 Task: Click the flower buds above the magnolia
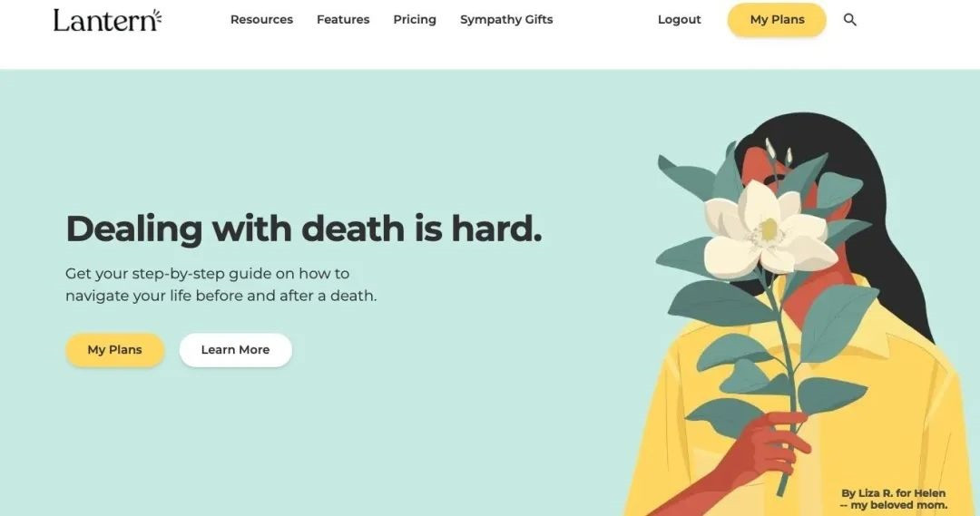[779, 153]
